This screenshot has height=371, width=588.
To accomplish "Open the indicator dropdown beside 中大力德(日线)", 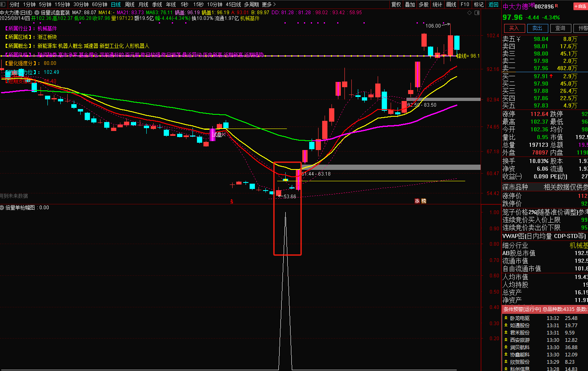I will coord(37,13).
